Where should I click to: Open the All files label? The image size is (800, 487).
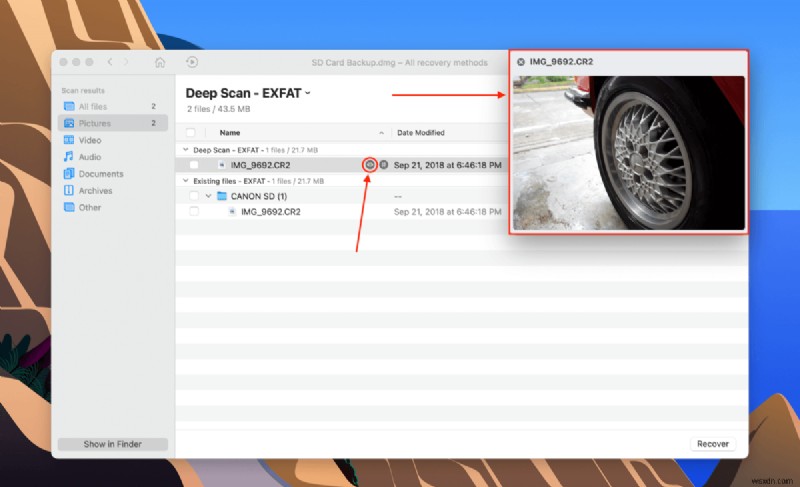pyautogui.click(x=93, y=106)
